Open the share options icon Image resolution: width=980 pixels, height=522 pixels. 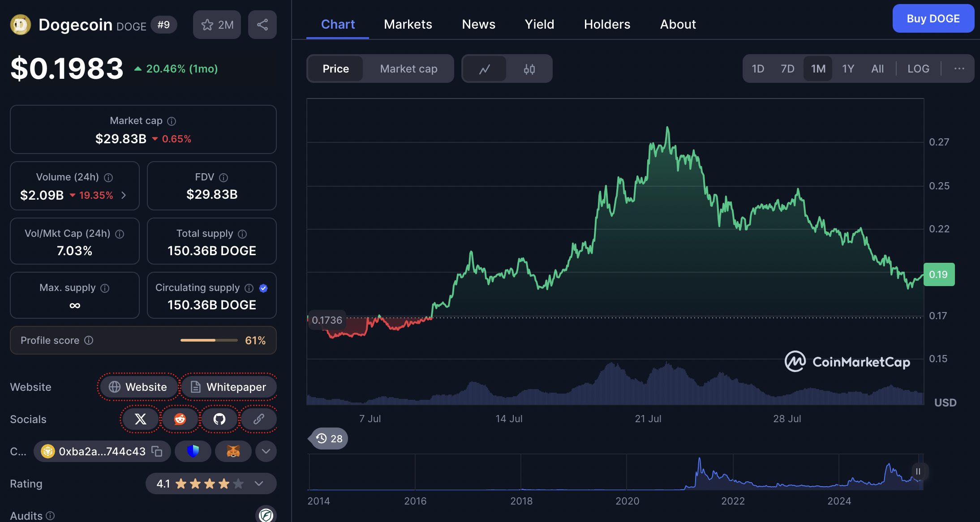pyautogui.click(x=262, y=25)
